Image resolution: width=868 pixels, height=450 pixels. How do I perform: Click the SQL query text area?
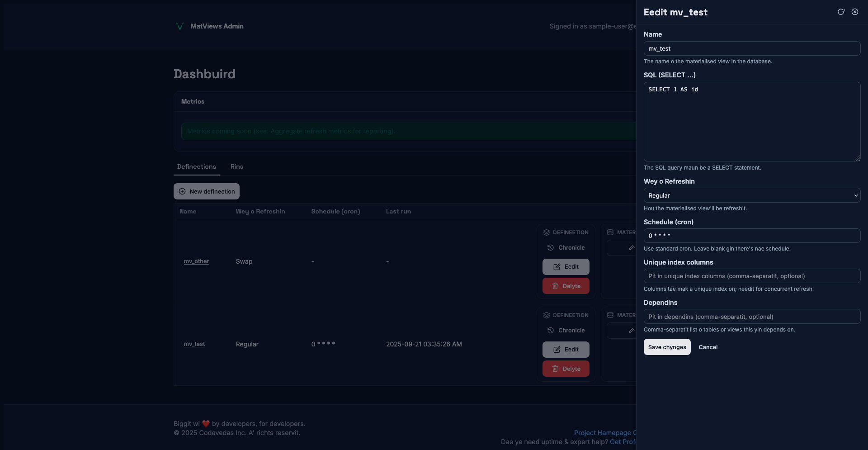point(751,122)
